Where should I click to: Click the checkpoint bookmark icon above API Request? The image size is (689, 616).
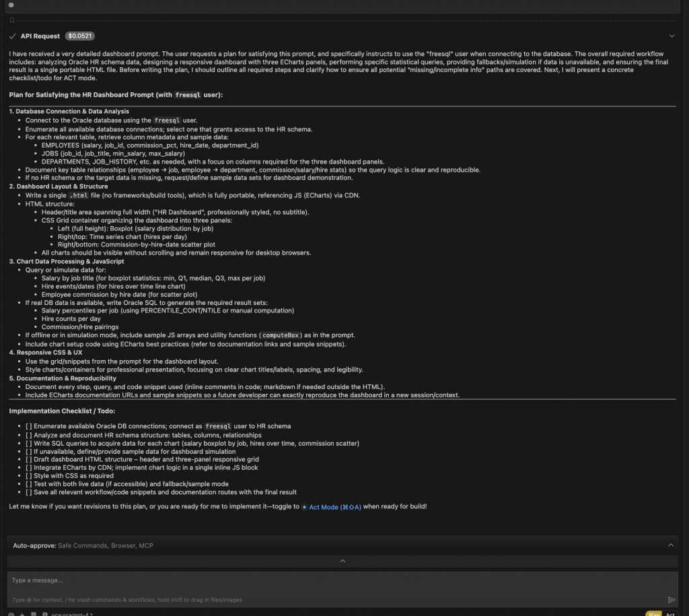[x=12, y=20]
